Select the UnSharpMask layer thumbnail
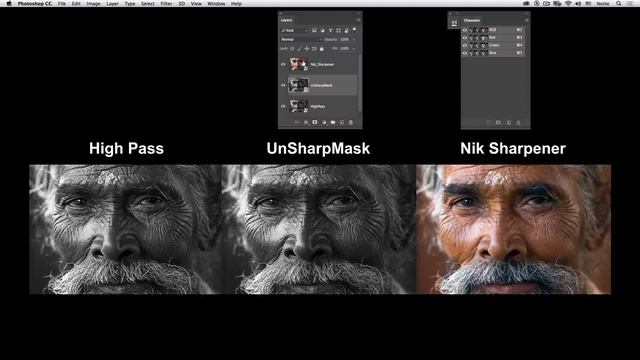 point(299,85)
